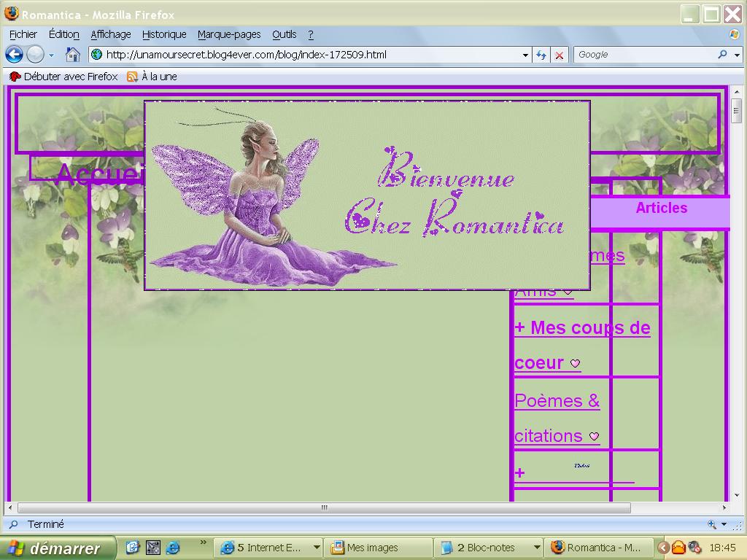Click the horizontal scrollbar left arrow

[10, 507]
